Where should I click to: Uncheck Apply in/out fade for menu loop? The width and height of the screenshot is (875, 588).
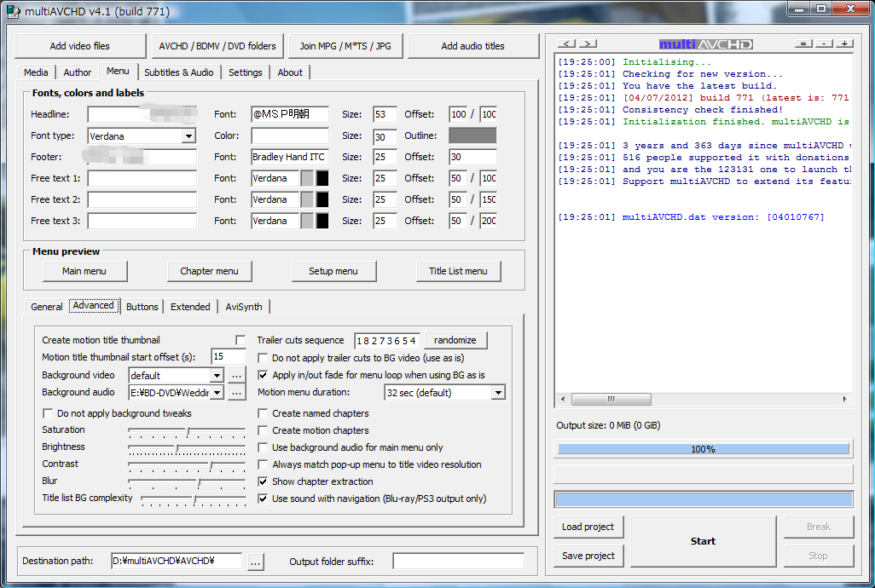[263, 375]
